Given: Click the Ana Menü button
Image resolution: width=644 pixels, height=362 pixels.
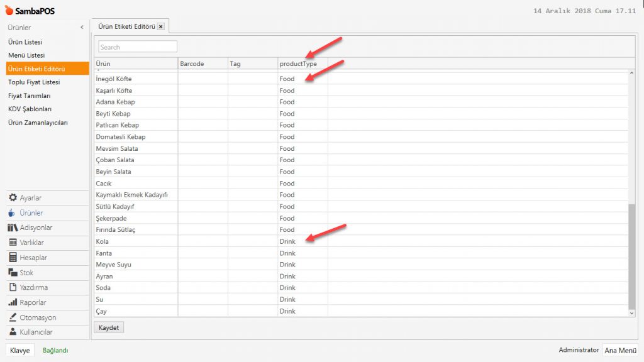Looking at the screenshot, I should [621, 351].
